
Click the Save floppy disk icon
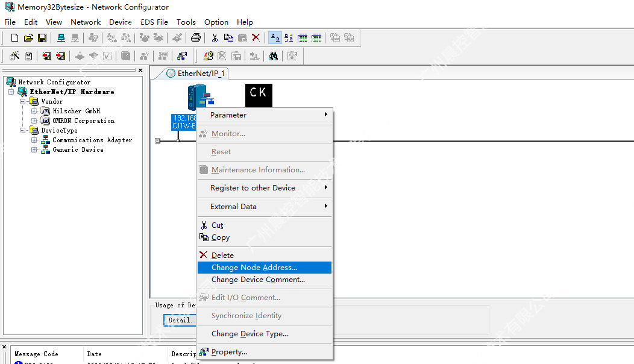(x=42, y=38)
